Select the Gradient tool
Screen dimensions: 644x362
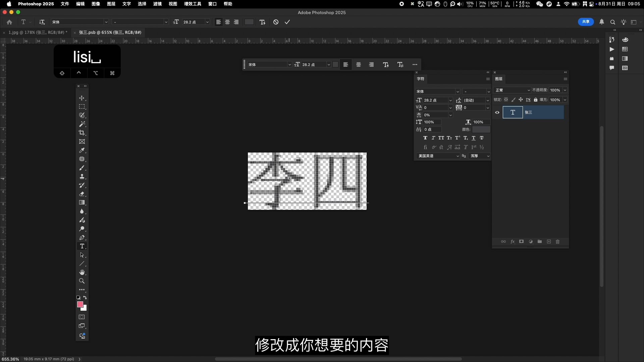tap(82, 202)
